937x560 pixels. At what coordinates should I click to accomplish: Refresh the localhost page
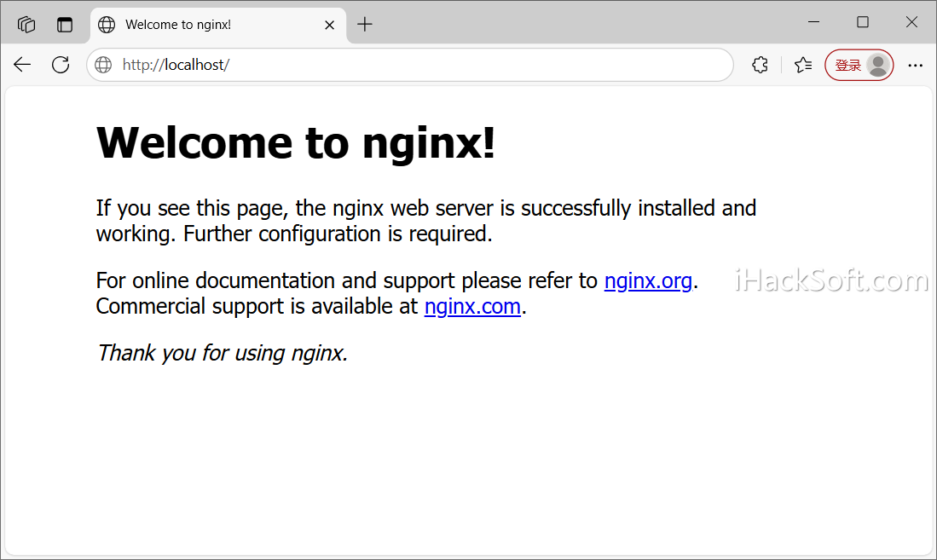61,65
